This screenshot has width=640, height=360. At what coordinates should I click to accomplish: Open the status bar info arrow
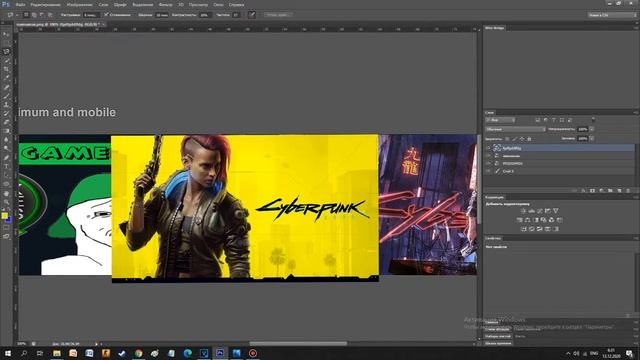click(x=96, y=344)
